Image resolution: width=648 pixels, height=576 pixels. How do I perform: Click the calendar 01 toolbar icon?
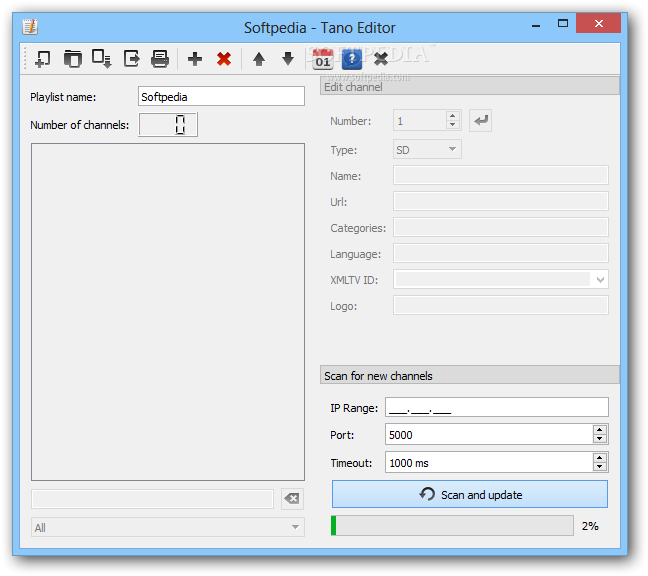[x=322, y=59]
